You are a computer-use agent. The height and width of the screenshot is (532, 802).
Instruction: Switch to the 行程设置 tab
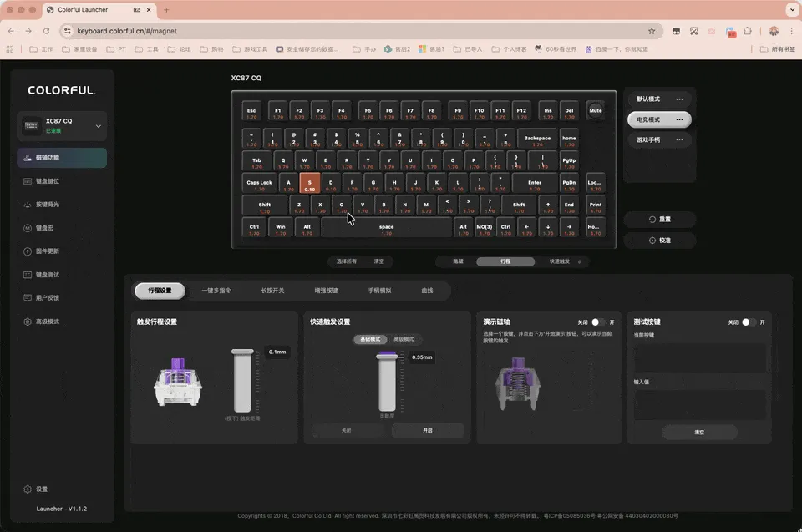pos(160,291)
